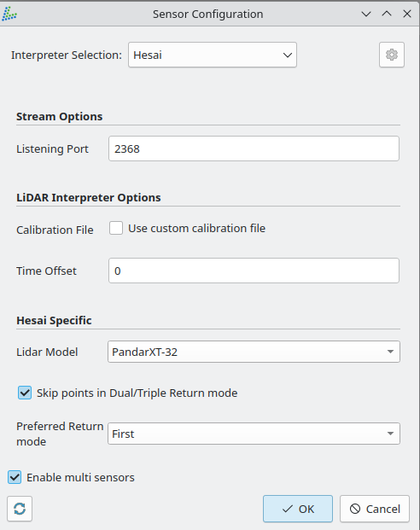The image size is (420, 530).
Task: Click the title bar up-chevron maximize icon
Action: click(x=387, y=14)
